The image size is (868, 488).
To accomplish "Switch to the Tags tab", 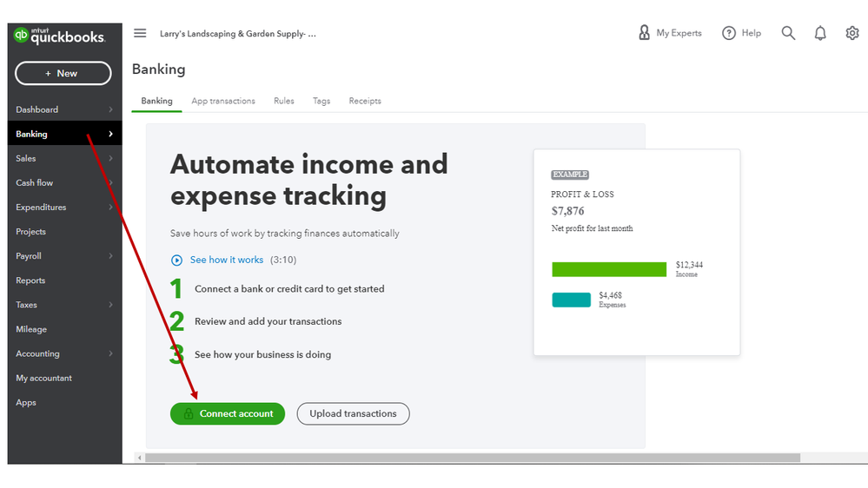I will click(x=321, y=101).
